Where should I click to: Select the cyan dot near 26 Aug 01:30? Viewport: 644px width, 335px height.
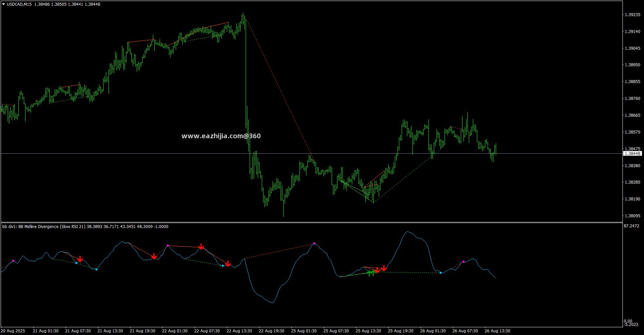441,273
